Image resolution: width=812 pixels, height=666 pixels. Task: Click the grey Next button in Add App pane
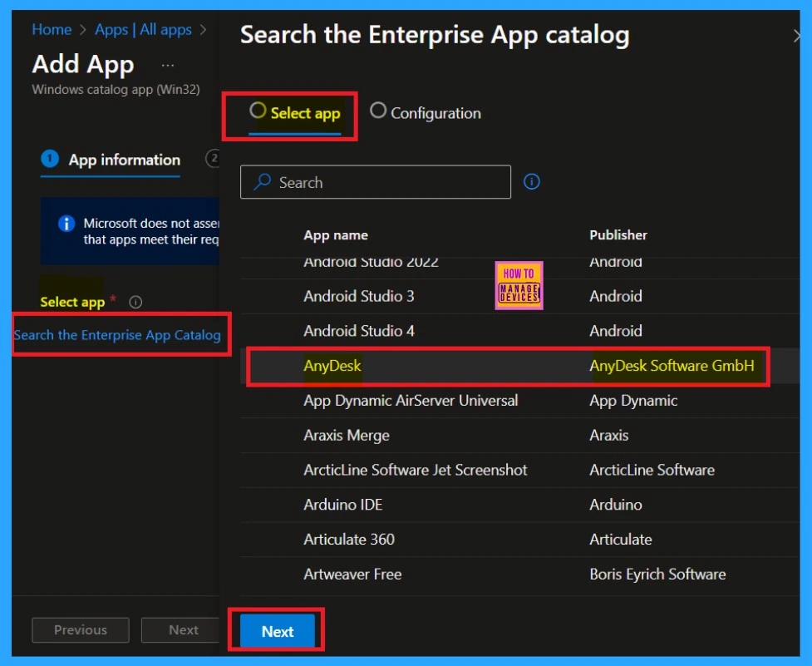(x=180, y=629)
